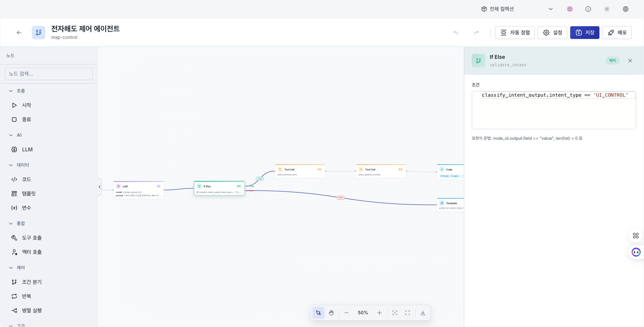Open the language globe icon

tap(626, 9)
